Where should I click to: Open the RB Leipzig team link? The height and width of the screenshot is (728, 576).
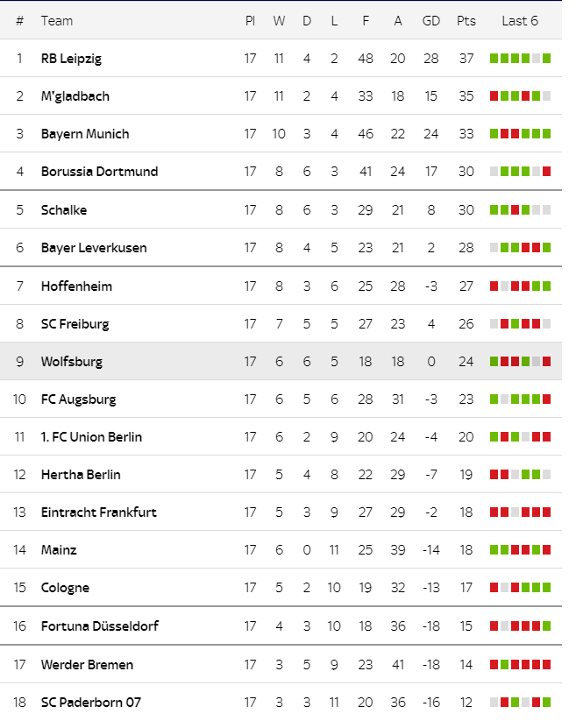coord(71,59)
